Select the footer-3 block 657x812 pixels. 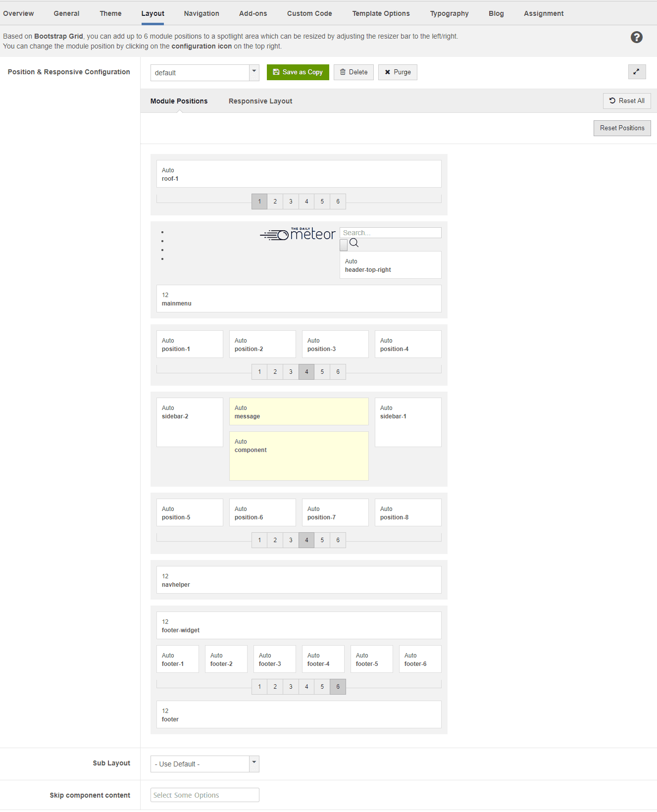coord(275,659)
